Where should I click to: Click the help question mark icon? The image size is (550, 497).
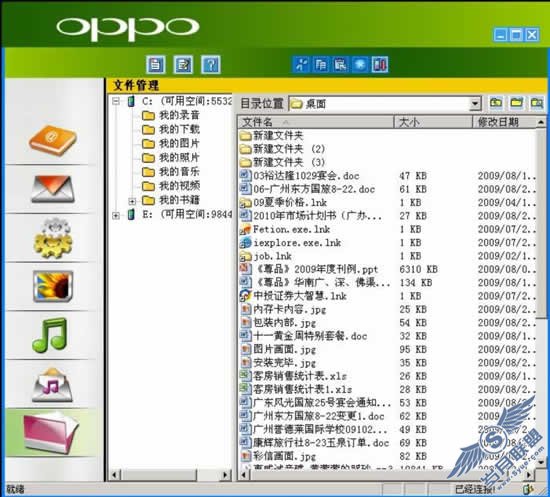coord(211,65)
